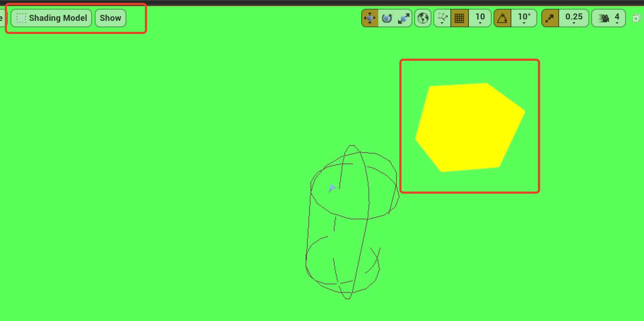Toggle rotation angle snapping
This screenshot has height=321, width=644.
[502, 18]
